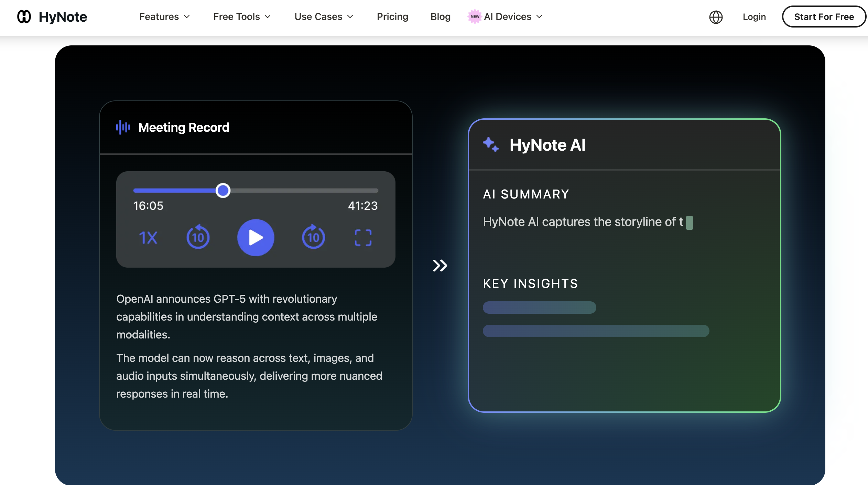Click the NEW badge on AI Devices
The height and width of the screenshot is (485, 868).
(x=475, y=17)
